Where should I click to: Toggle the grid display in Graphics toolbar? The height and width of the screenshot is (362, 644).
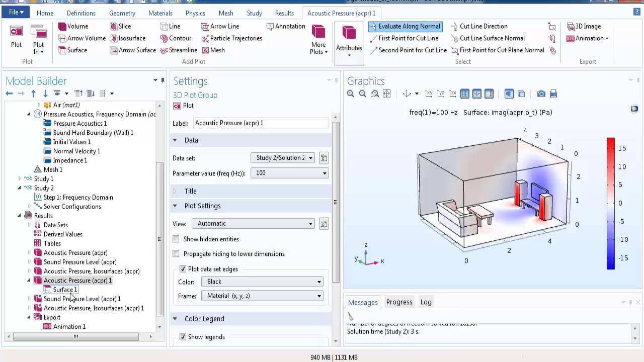click(x=465, y=94)
